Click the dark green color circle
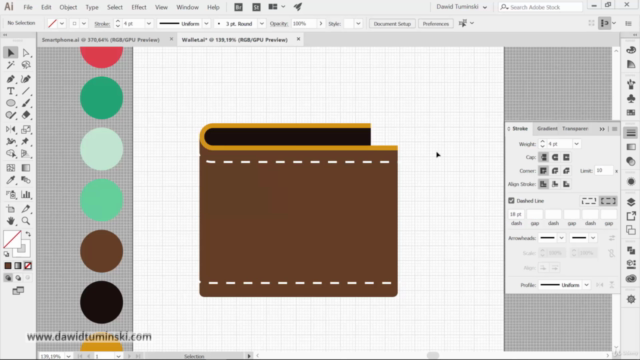 [102, 98]
